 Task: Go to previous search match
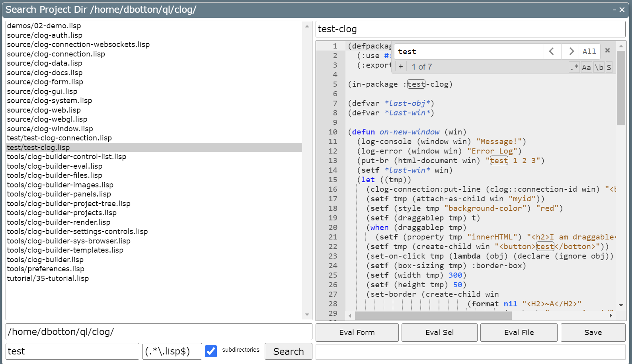(552, 51)
